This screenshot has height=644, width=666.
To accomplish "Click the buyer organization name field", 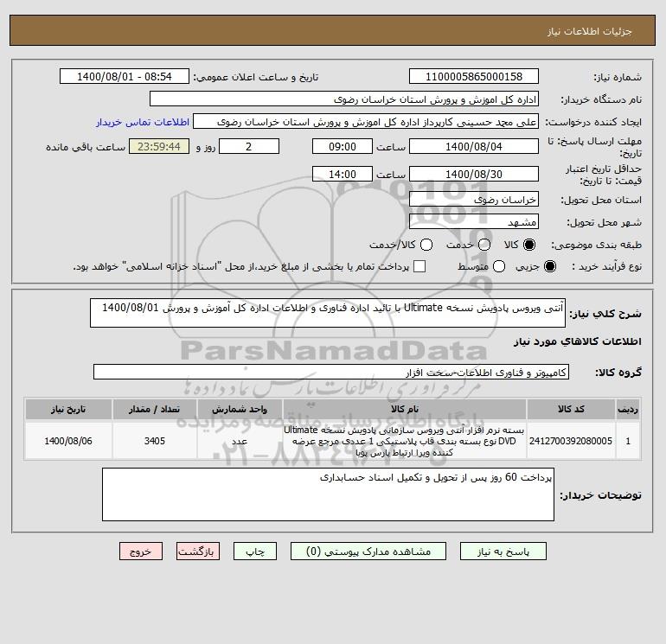I will click(x=344, y=99).
